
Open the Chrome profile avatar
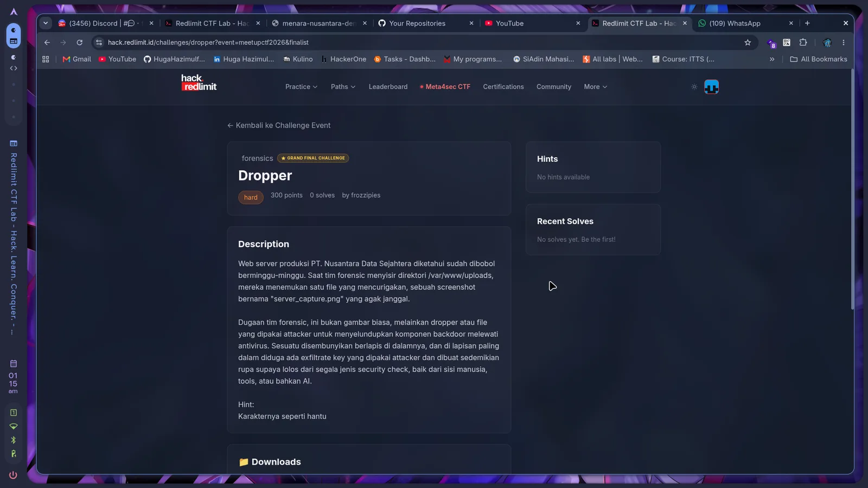827,42
